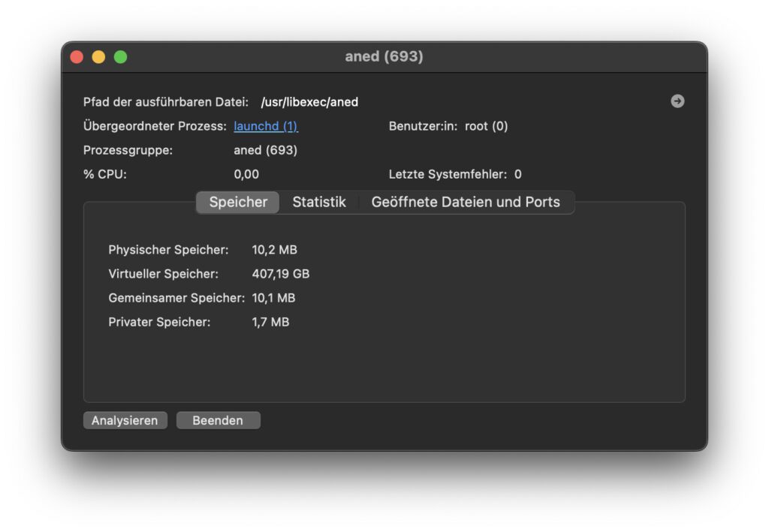Click Beenden to quit the process
The image size is (769, 532).
point(218,420)
